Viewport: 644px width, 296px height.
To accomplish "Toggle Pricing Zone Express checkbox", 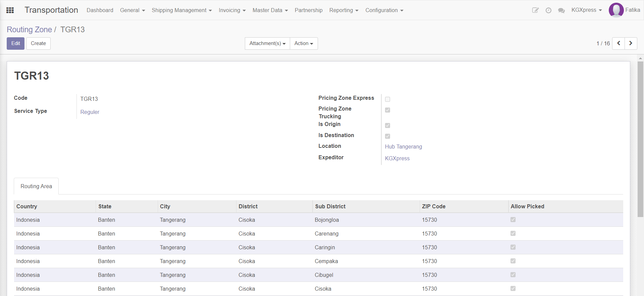I will [x=387, y=99].
